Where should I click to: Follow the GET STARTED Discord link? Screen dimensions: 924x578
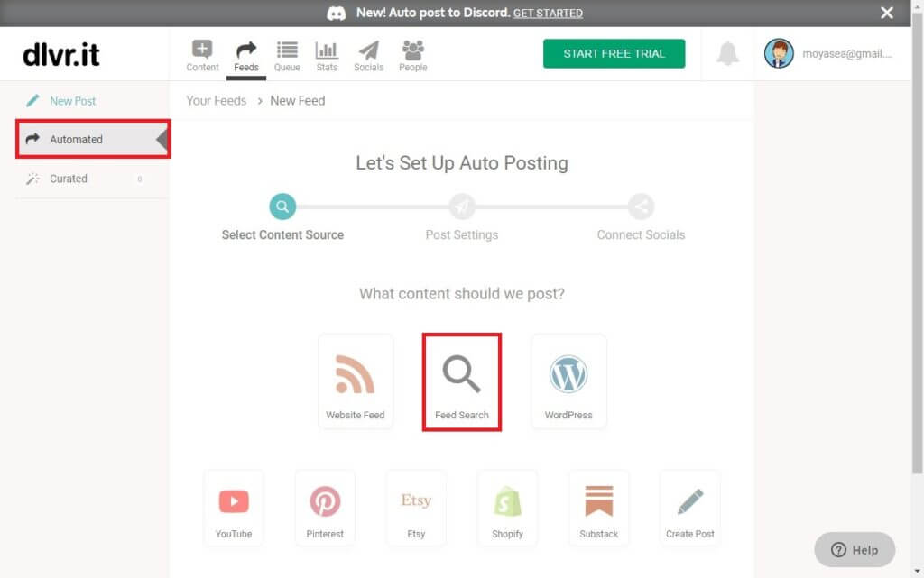(x=548, y=14)
